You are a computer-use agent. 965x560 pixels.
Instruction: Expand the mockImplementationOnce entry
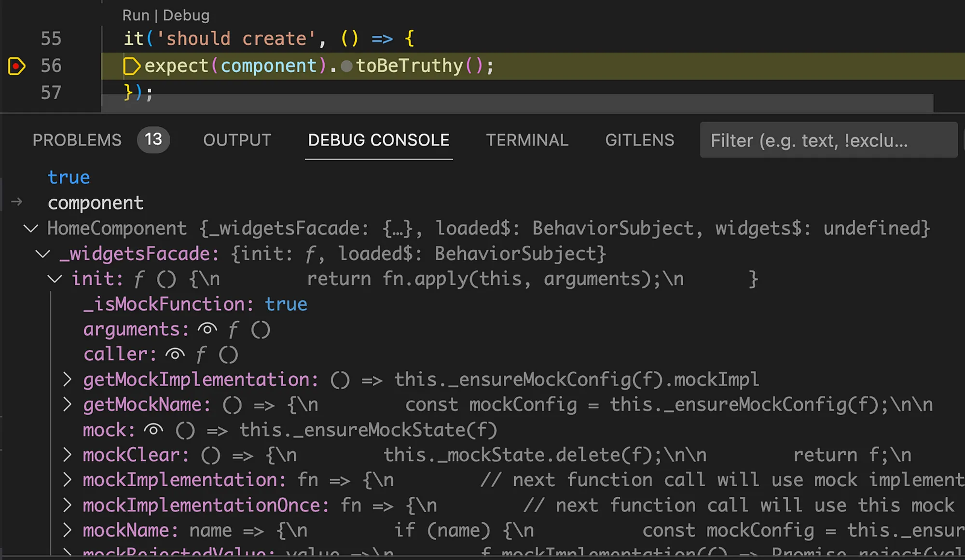(x=67, y=505)
